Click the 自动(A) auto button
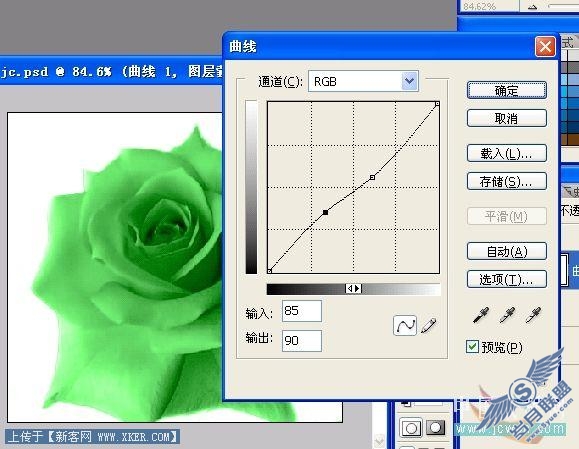Viewport: 579px width, 449px height. (507, 251)
